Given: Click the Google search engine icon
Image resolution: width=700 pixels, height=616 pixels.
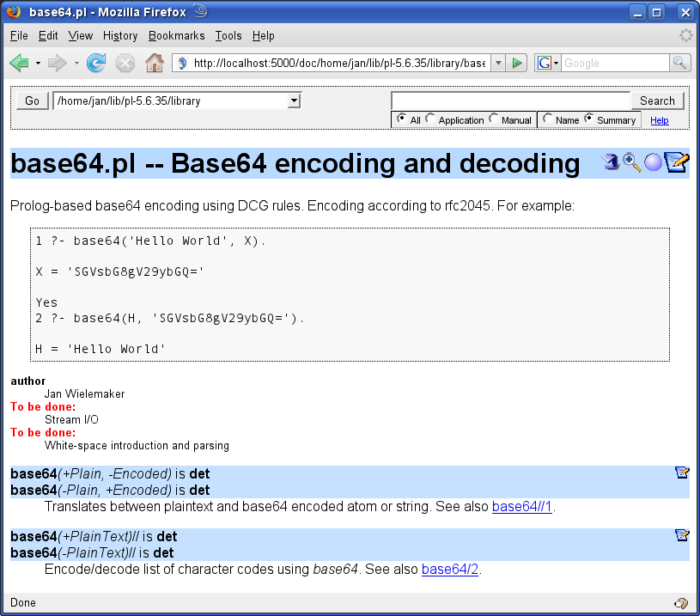Looking at the screenshot, I should 544,63.
